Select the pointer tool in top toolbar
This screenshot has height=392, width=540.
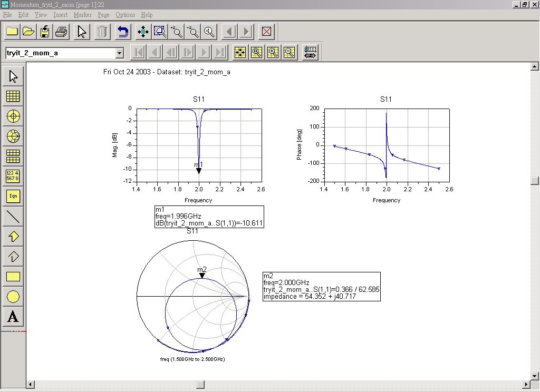tap(82, 32)
